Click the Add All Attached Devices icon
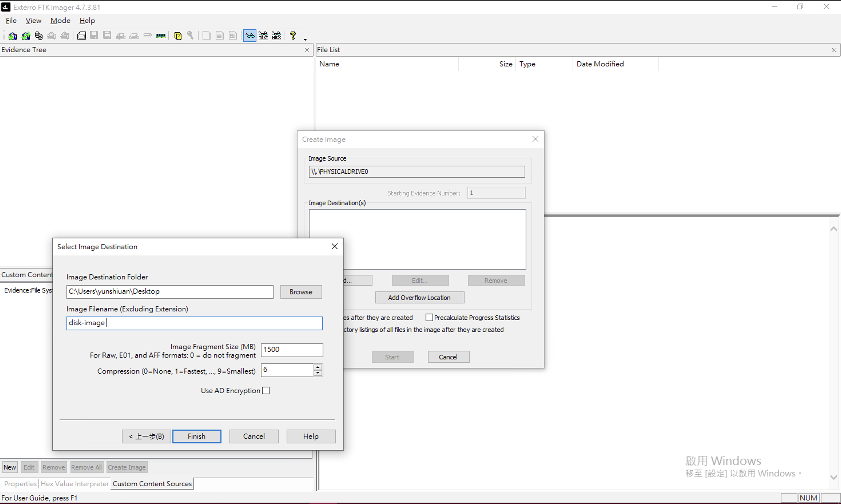The width and height of the screenshot is (841, 504). point(25,36)
